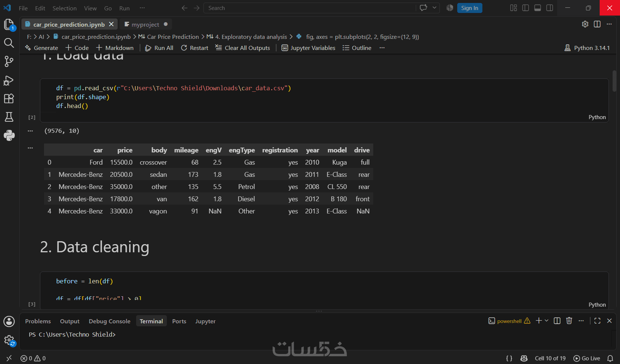Open the Manage gear in activity bar

click(9, 340)
